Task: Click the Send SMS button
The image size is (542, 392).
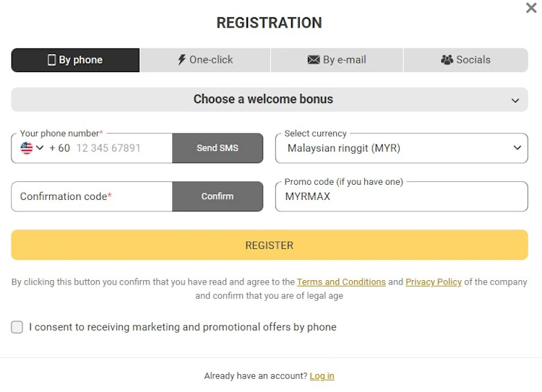Action: [218, 148]
